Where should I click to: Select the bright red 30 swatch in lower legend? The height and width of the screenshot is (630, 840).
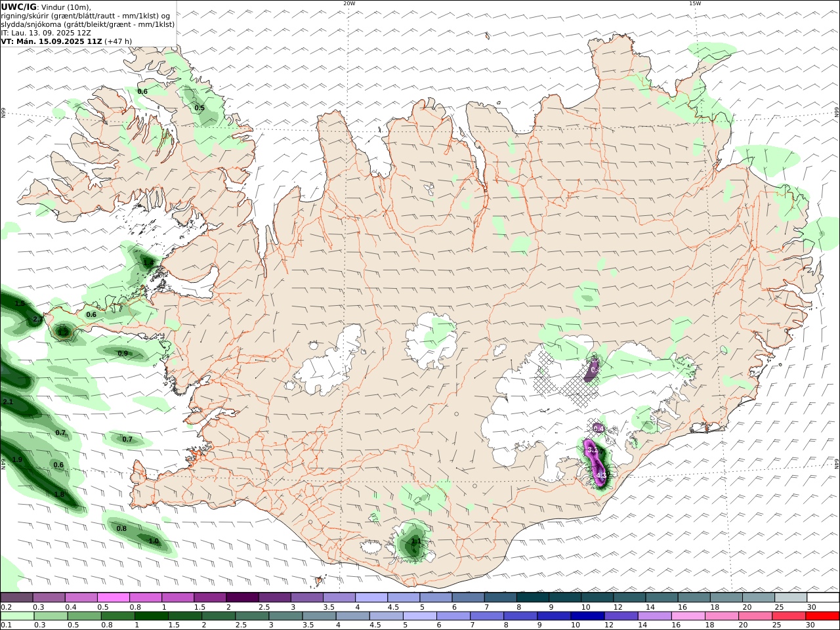coord(822,616)
